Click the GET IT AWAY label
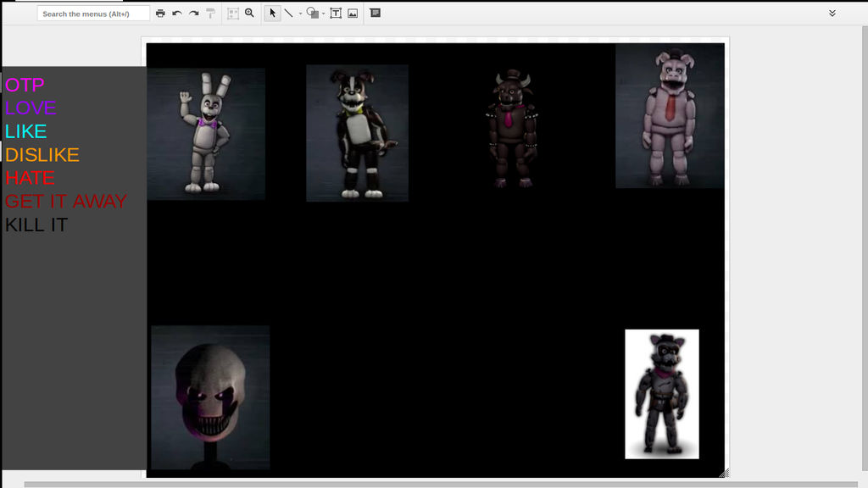The height and width of the screenshot is (488, 868). pos(66,202)
